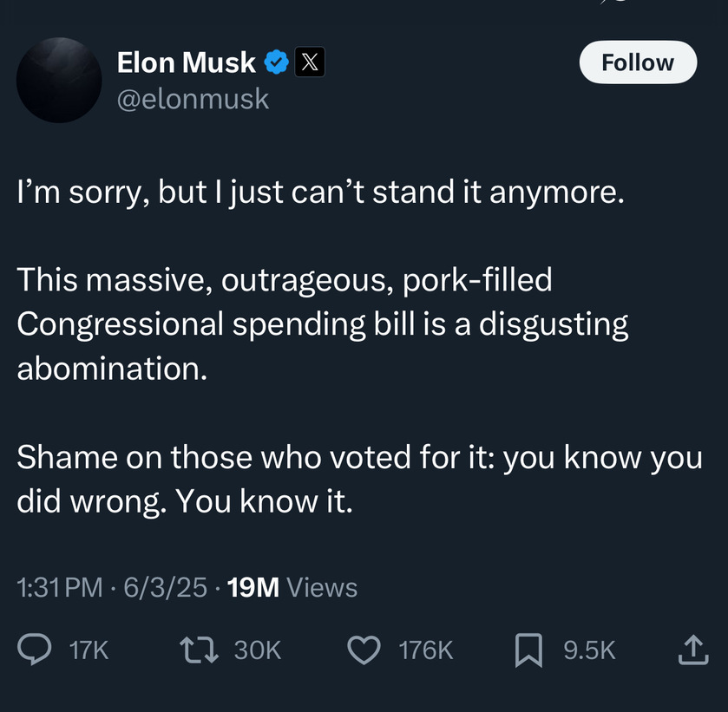This screenshot has width=728, height=712.
Task: Click the 'Shame on those who voted' paragraph
Action: (360, 479)
